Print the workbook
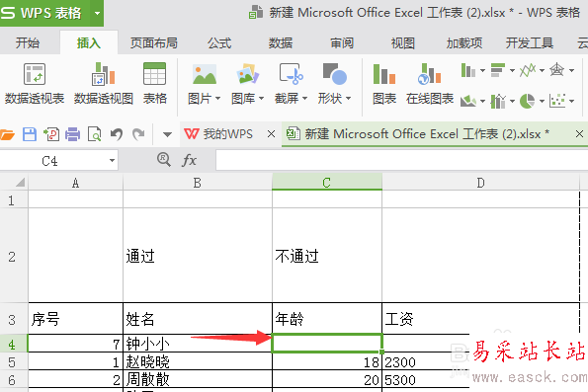This screenshot has height=392, width=588. click(x=73, y=134)
